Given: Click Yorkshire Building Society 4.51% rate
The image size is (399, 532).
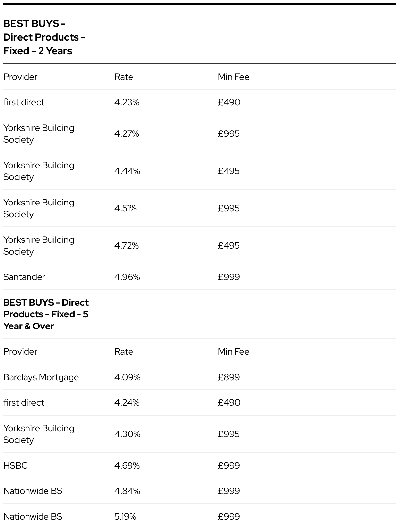Looking at the screenshot, I should [x=126, y=208].
